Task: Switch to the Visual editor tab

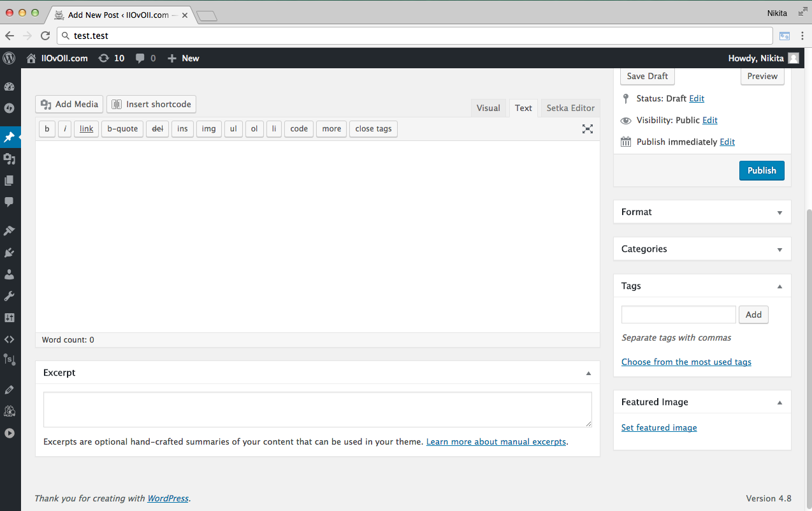Action: [488, 108]
